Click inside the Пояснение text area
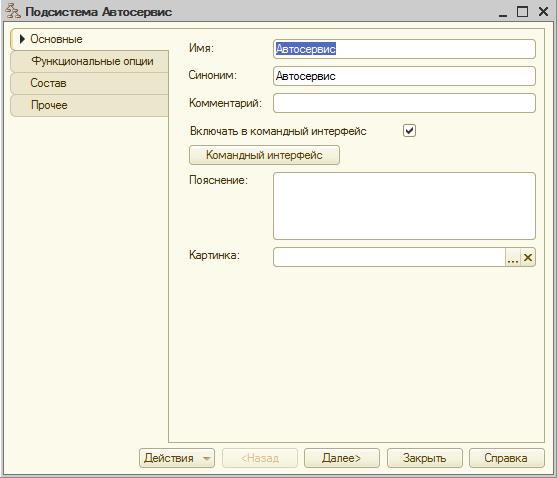The width and height of the screenshot is (557, 478). pyautogui.click(x=404, y=206)
